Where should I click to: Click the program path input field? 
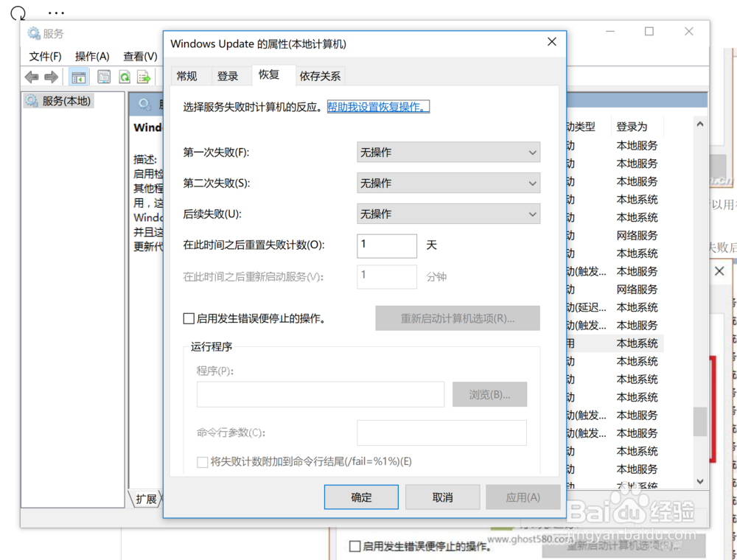pyautogui.click(x=321, y=395)
